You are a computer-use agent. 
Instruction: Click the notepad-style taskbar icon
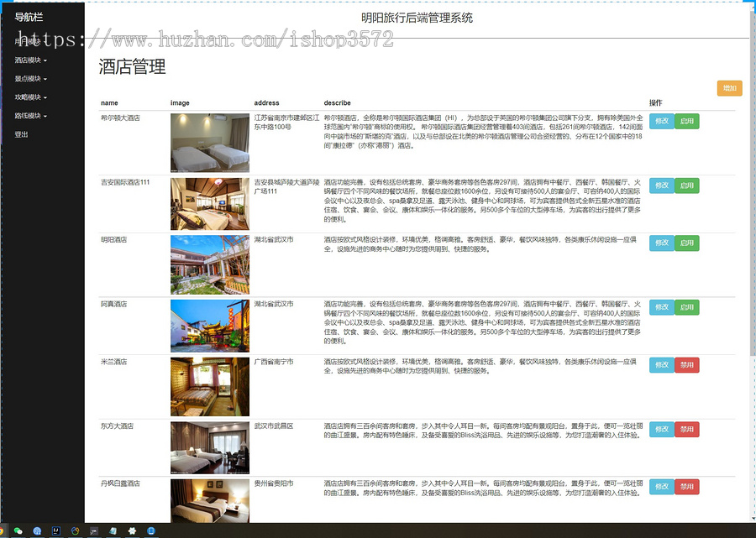coord(113,530)
